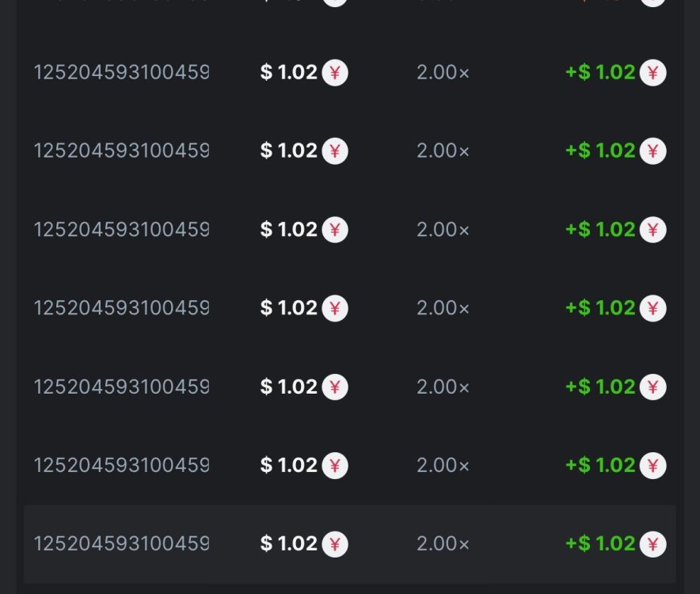
Task: Click the cut-off yen icon at top right
Action: (x=652, y=2)
